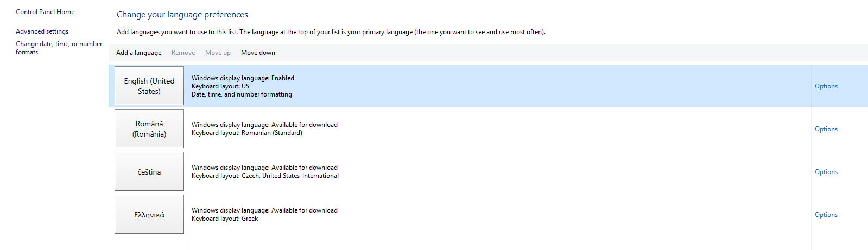This screenshot has width=868, height=250.
Task: Select the English (United States) language tile
Action: click(149, 86)
